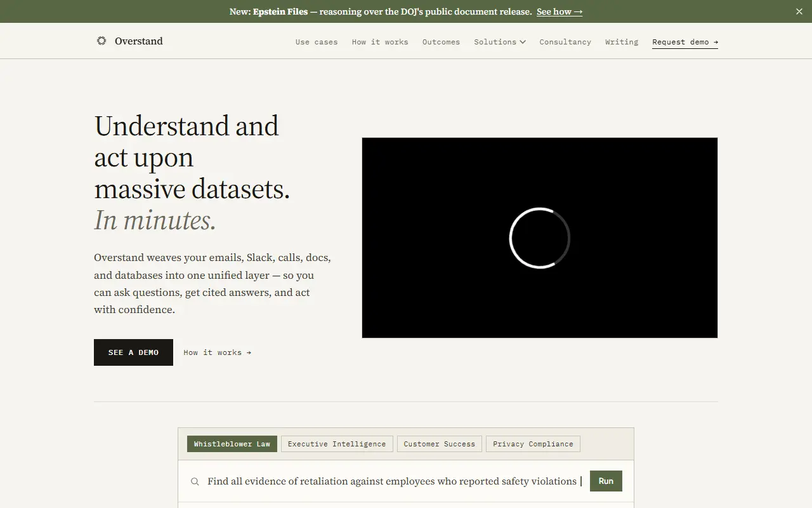Click the SEE A DEMO button

133,352
